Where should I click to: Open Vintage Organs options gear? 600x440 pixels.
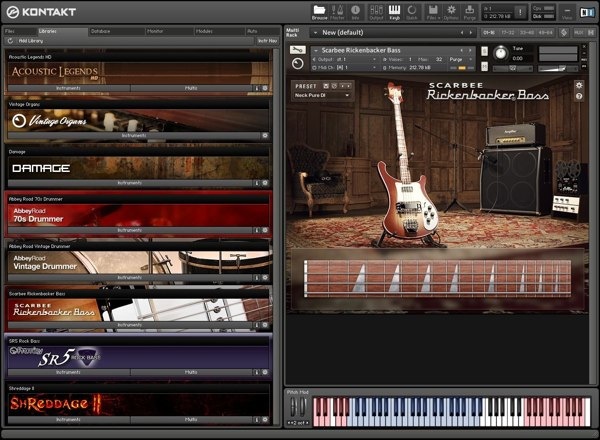pyautogui.click(x=265, y=135)
